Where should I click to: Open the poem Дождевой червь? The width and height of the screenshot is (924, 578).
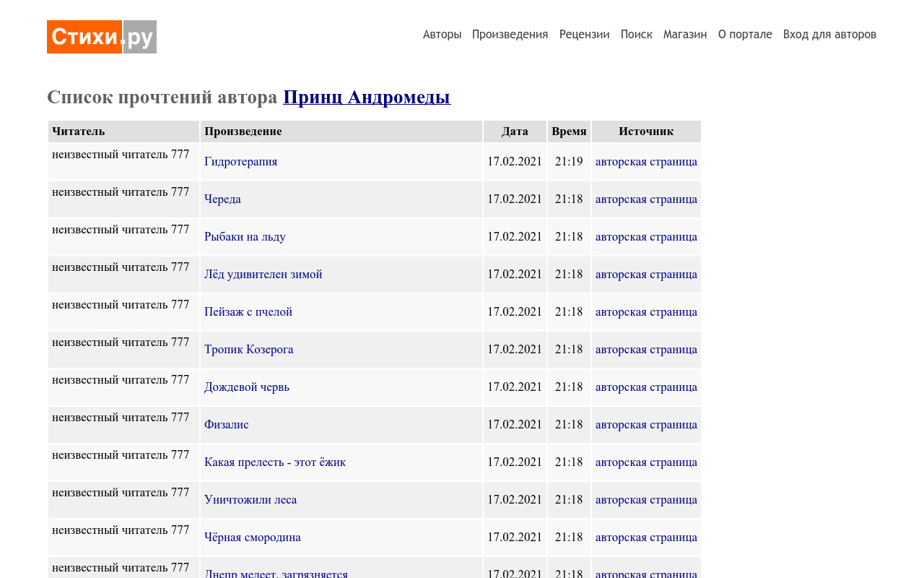coord(246,387)
